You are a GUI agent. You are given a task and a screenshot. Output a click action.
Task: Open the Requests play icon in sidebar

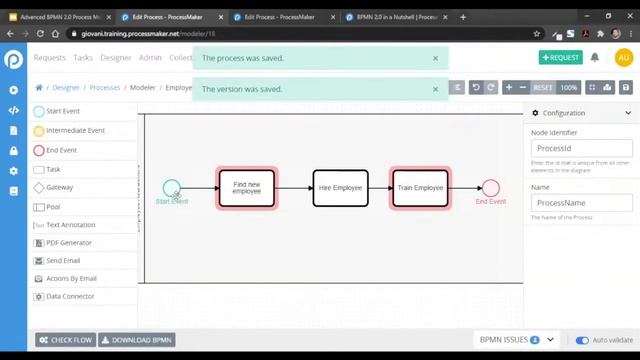[13, 90]
